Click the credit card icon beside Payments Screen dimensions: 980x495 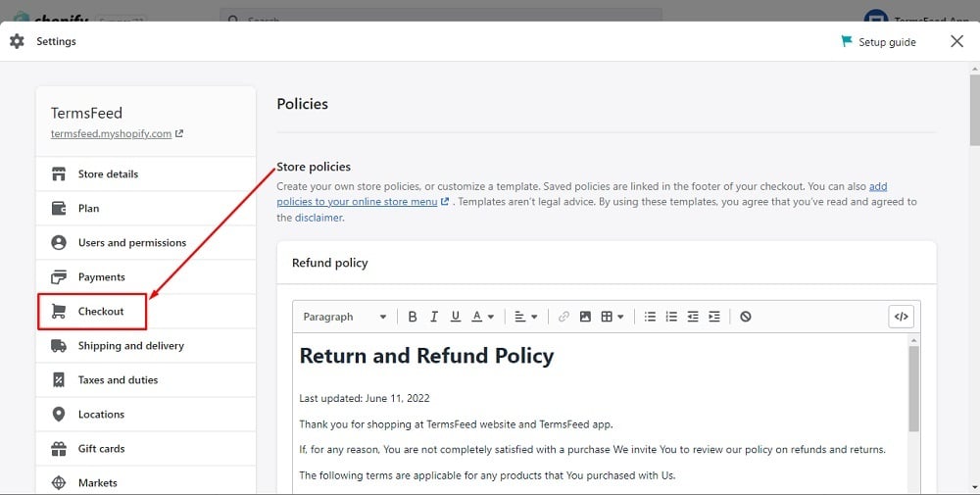59,276
